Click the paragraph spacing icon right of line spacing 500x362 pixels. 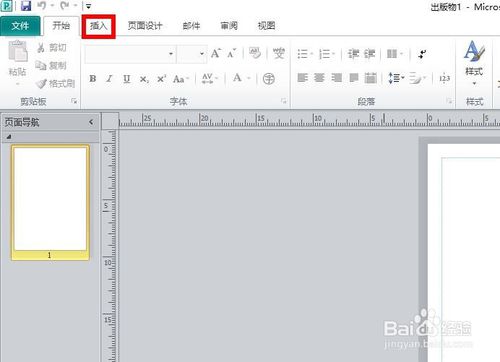pyautogui.click(x=417, y=78)
